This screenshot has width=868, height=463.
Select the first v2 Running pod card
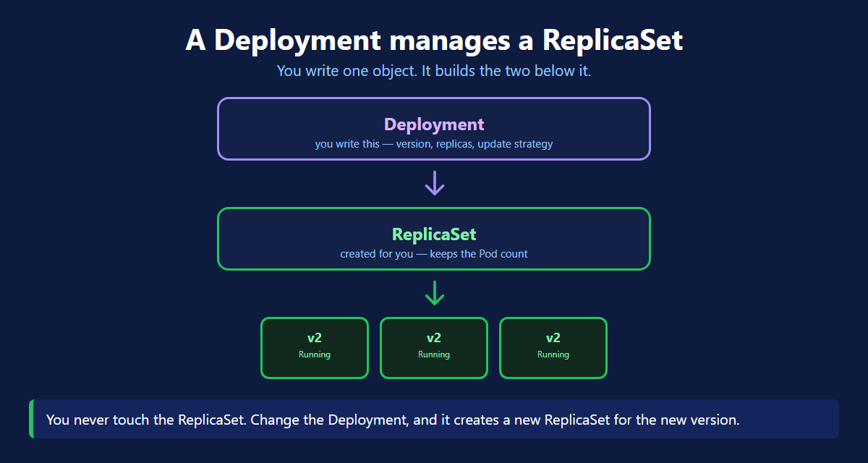315,348
